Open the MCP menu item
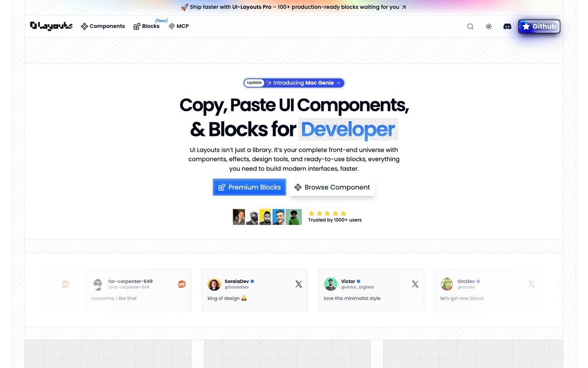This screenshot has width=588, height=368. click(x=179, y=26)
